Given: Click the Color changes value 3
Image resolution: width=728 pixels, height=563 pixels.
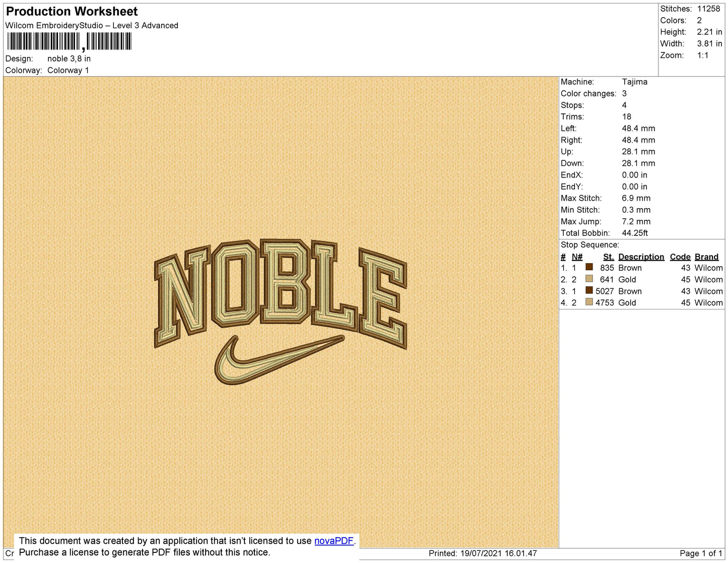Looking at the screenshot, I should (624, 93).
